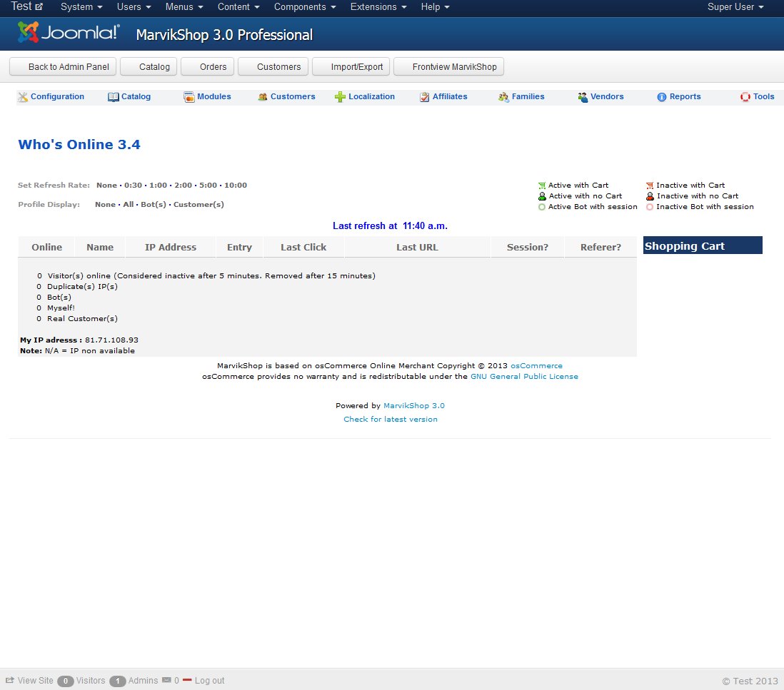Click the Orders button
The height and width of the screenshot is (690, 784).
[x=208, y=66]
